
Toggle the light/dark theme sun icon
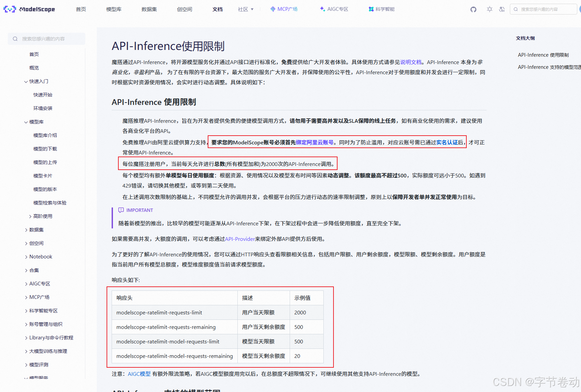(x=489, y=9)
